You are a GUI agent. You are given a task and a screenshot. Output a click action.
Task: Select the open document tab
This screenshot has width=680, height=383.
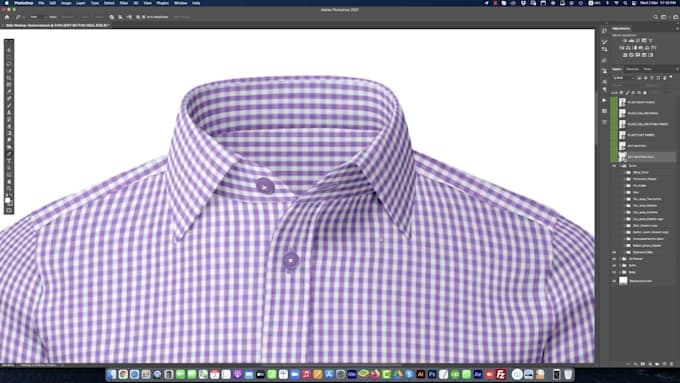pos(56,26)
